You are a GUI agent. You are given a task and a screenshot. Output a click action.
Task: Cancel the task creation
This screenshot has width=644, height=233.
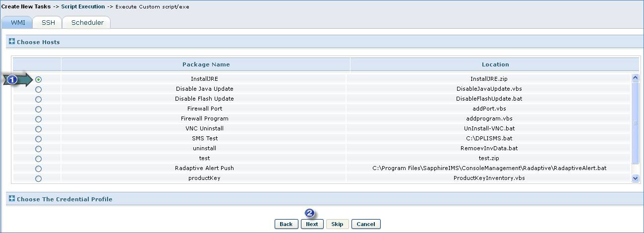click(366, 224)
